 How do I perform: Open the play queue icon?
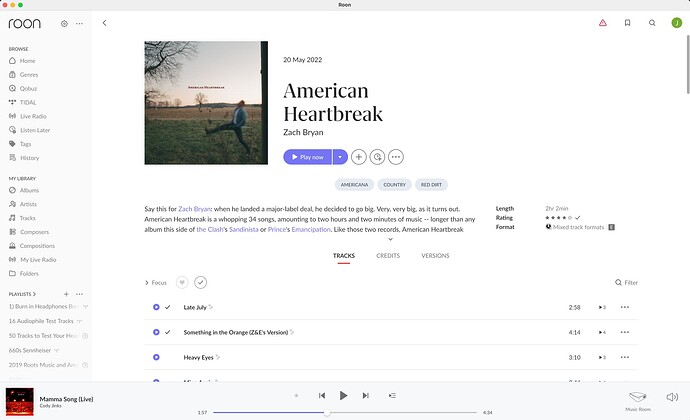tap(392, 396)
